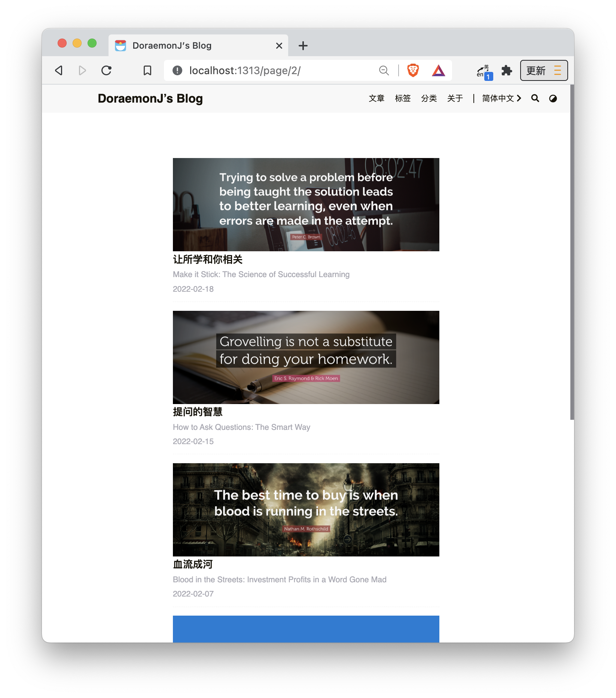Click the back navigation arrow
616x698 pixels.
click(58, 70)
